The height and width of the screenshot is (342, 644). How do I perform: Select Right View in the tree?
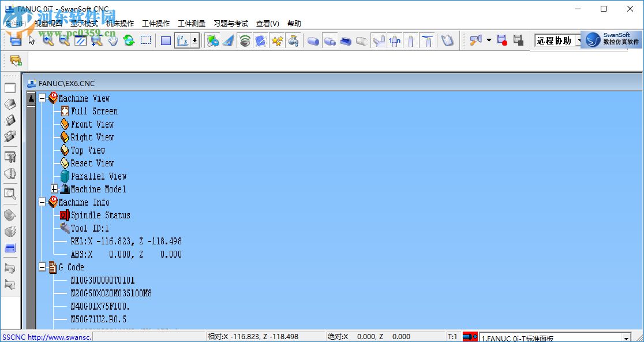point(92,137)
